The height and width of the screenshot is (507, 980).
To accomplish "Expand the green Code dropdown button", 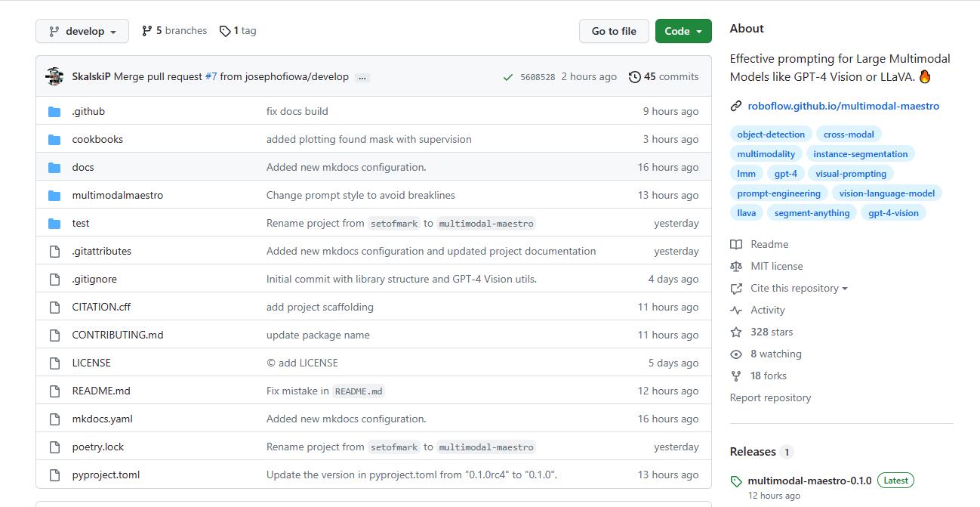I will tap(683, 31).
